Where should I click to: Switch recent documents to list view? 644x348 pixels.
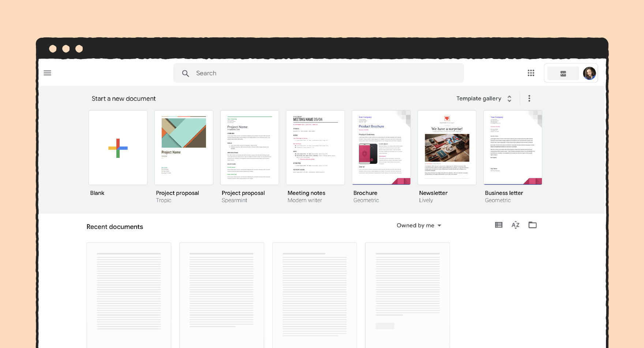coord(498,225)
